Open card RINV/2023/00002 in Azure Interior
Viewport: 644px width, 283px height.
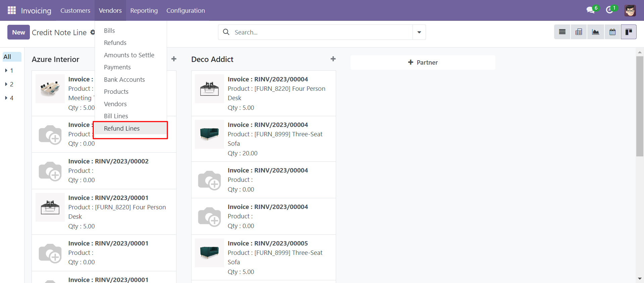[x=104, y=171]
